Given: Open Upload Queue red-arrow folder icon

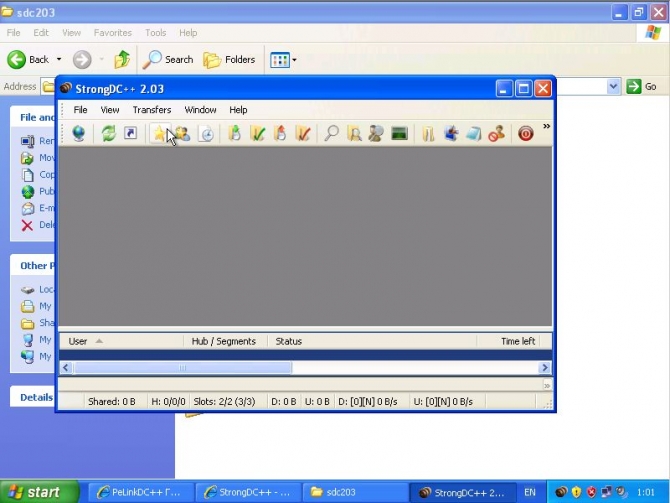Looking at the screenshot, I should (280, 134).
